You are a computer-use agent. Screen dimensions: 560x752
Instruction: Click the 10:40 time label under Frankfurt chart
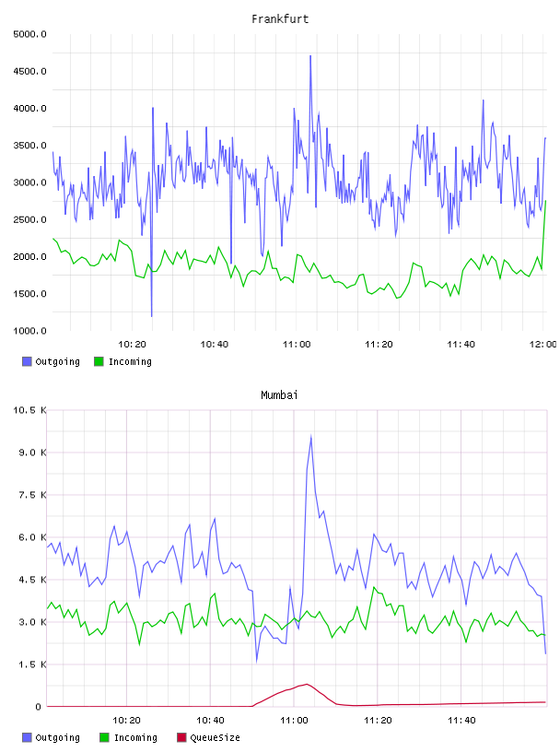(x=214, y=345)
